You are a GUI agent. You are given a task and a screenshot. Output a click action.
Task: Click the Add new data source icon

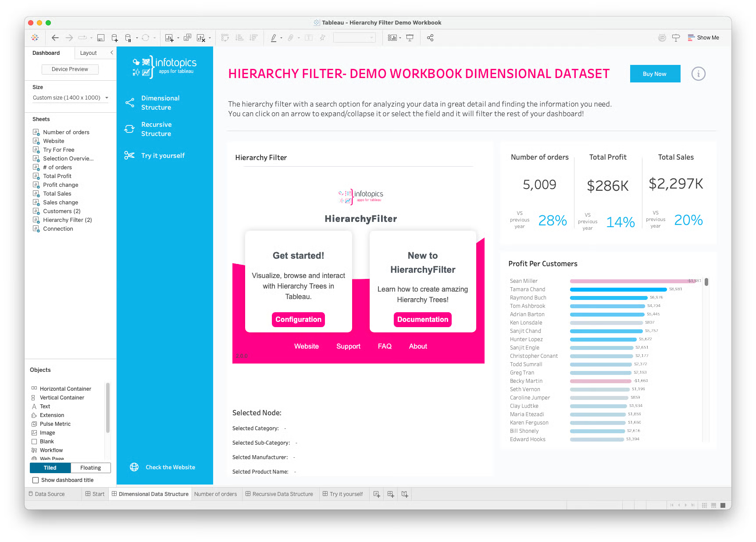click(114, 38)
